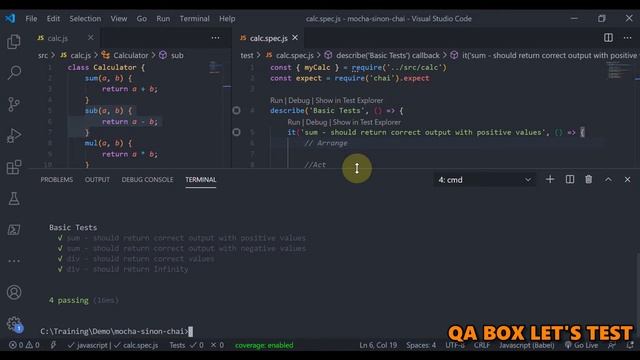Screen dimensions: 640x360
Task: Open the Source Control view
Action: point(14,104)
